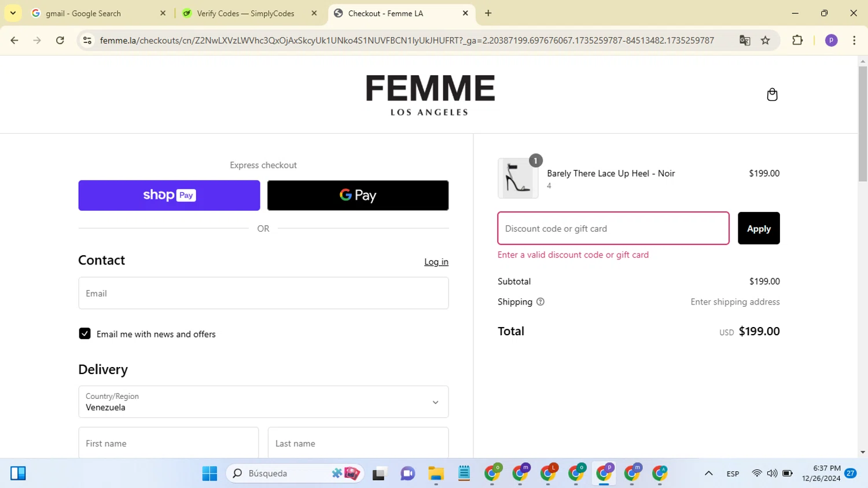Open Task View on the taskbar

click(x=379, y=474)
